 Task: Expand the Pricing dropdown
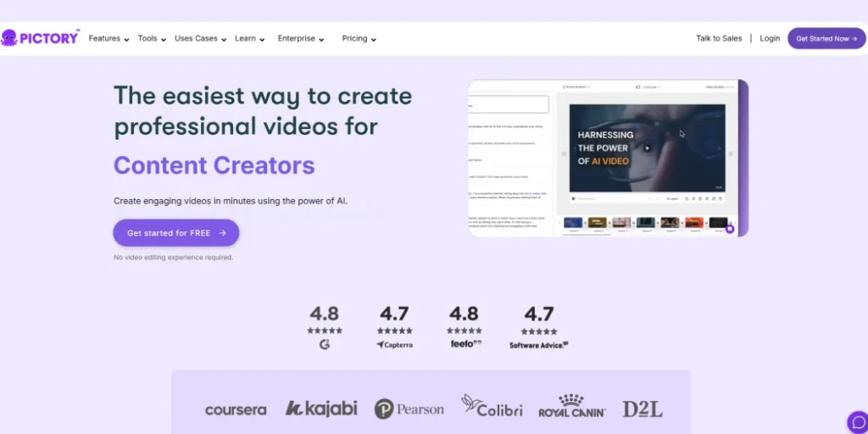click(x=359, y=39)
